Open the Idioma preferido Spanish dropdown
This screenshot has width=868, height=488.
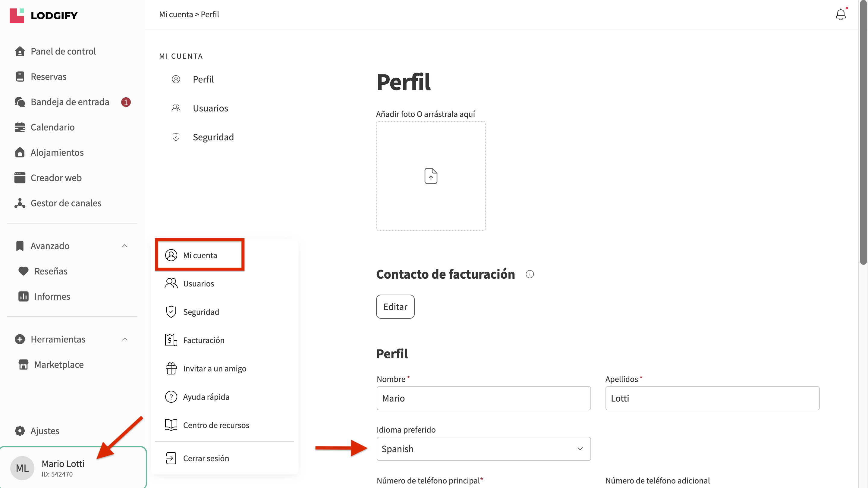coord(483,449)
